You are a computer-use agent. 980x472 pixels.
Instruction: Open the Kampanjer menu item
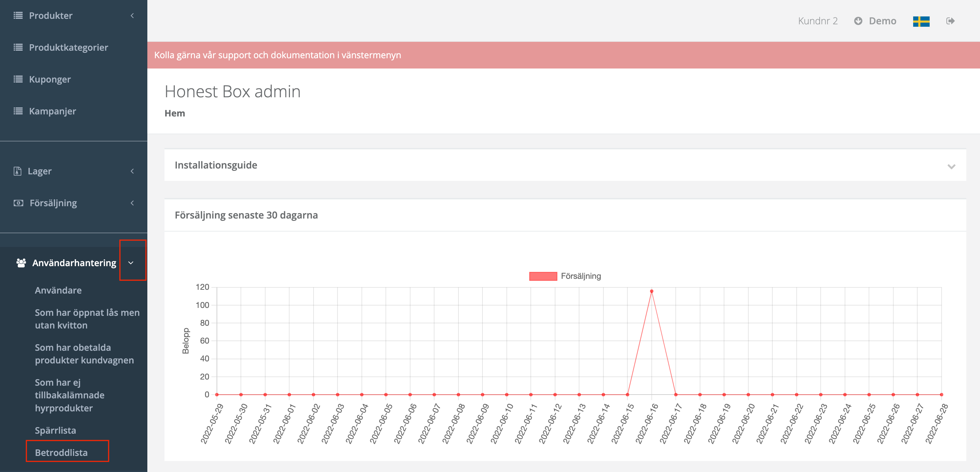click(x=52, y=111)
